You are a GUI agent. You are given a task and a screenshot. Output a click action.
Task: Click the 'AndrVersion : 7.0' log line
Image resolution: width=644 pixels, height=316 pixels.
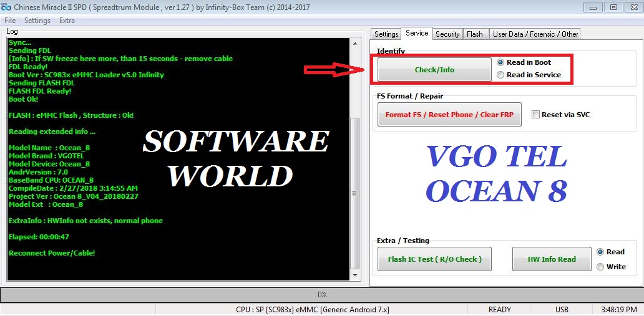click(x=38, y=172)
